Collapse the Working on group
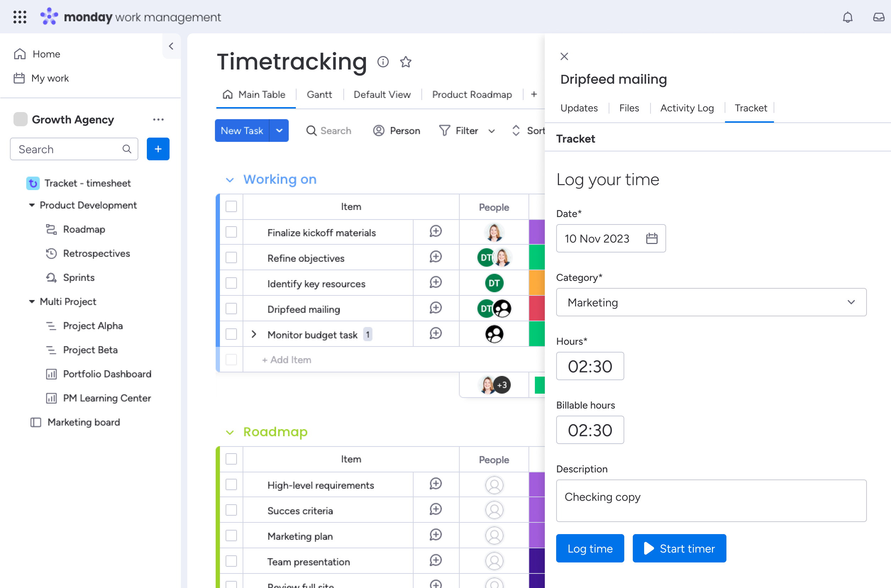The width and height of the screenshot is (891, 588). [x=229, y=179]
